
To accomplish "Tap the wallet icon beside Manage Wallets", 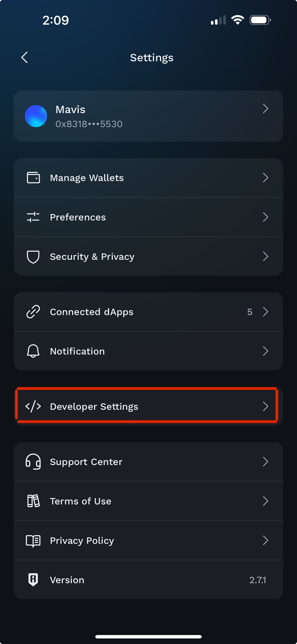I will 33,178.
